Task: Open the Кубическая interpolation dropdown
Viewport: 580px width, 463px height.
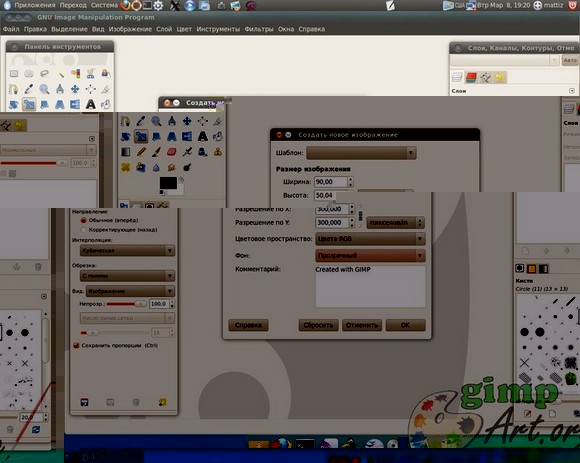Action: point(127,251)
